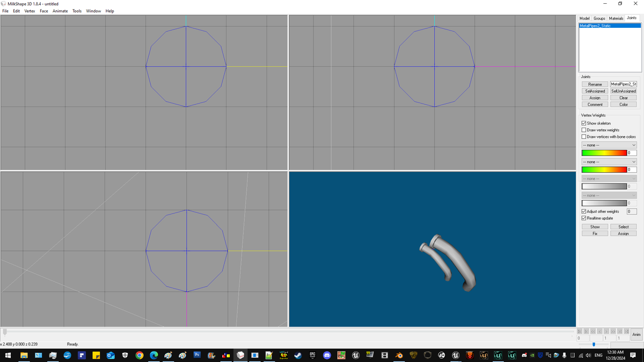Image resolution: width=644 pixels, height=362 pixels.
Task: Click the first green-to-red weight gradient slider
Action: click(x=604, y=153)
